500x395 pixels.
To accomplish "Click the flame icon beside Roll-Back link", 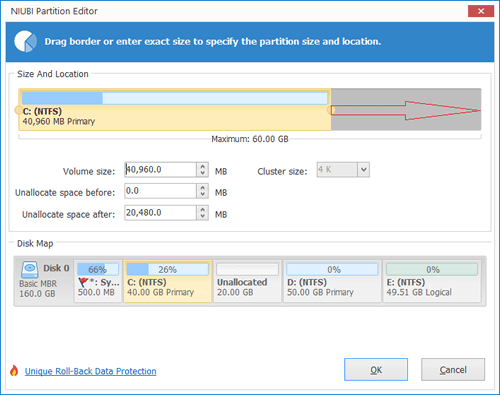I will point(14,370).
